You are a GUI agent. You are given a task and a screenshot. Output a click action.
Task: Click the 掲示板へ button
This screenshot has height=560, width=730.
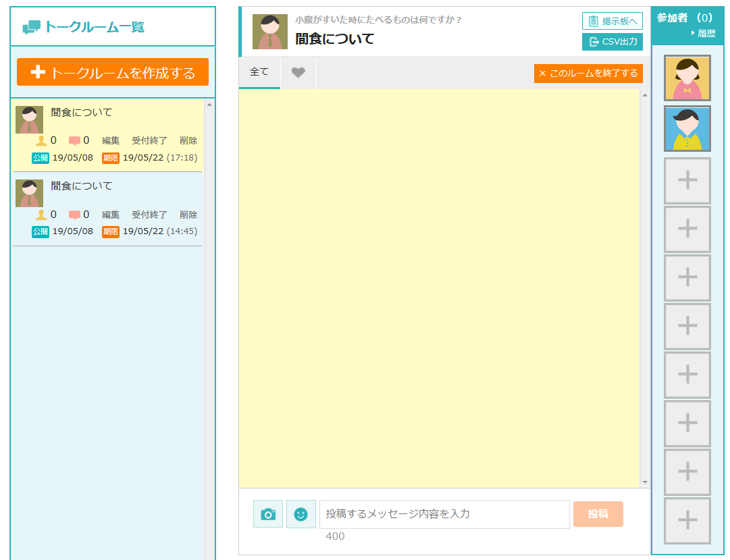coord(612,21)
